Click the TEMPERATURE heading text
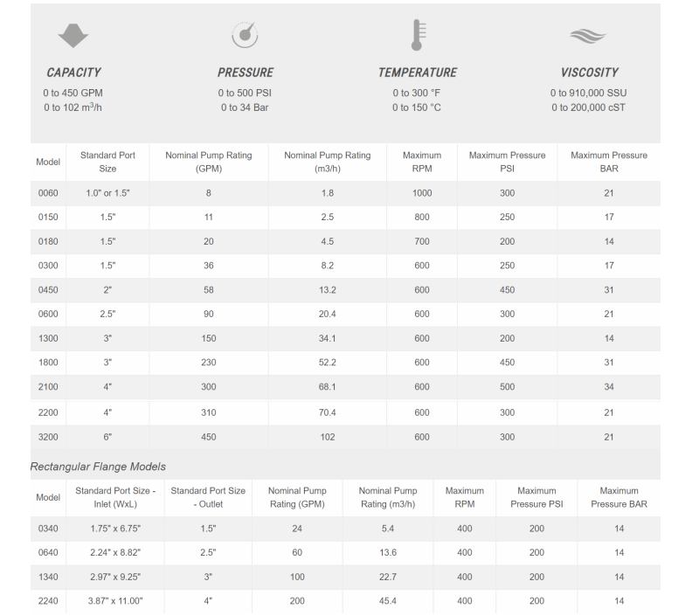The image size is (699, 616). coord(418,73)
